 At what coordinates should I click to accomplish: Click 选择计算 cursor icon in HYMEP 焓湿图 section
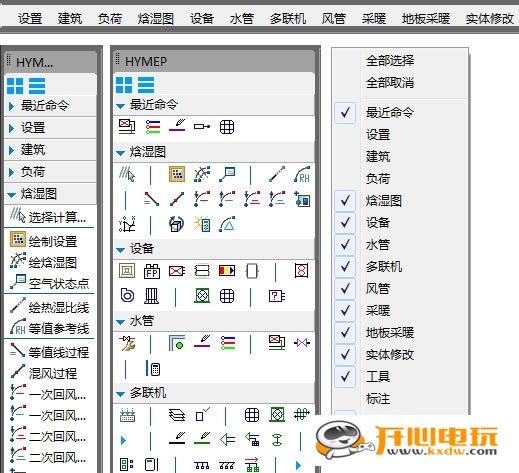(127, 174)
